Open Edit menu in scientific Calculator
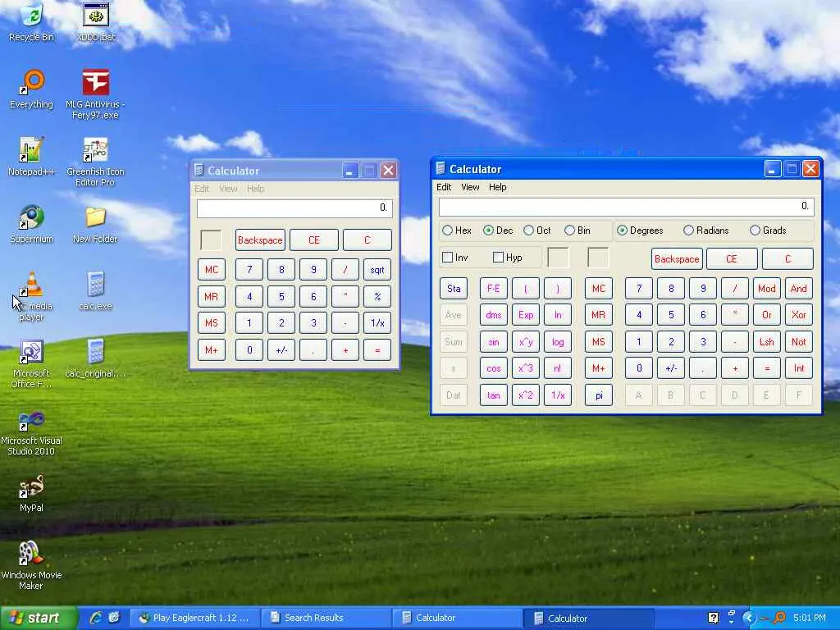 tap(444, 187)
